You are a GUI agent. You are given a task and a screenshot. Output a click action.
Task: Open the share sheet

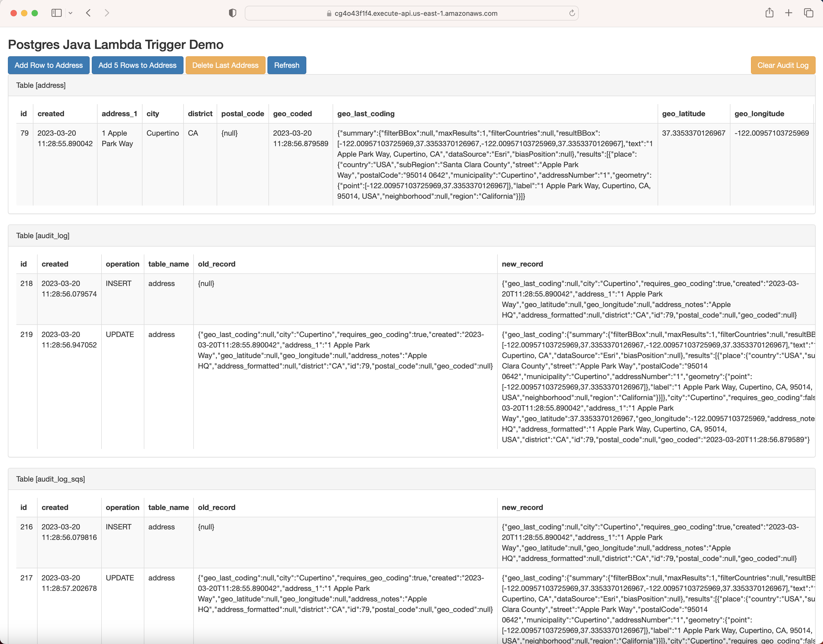click(x=770, y=13)
